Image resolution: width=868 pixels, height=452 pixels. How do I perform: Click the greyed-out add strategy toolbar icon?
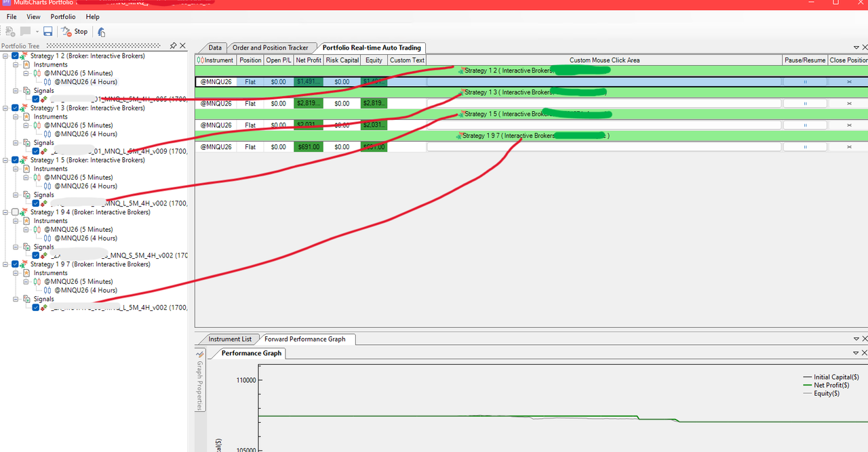pos(10,31)
